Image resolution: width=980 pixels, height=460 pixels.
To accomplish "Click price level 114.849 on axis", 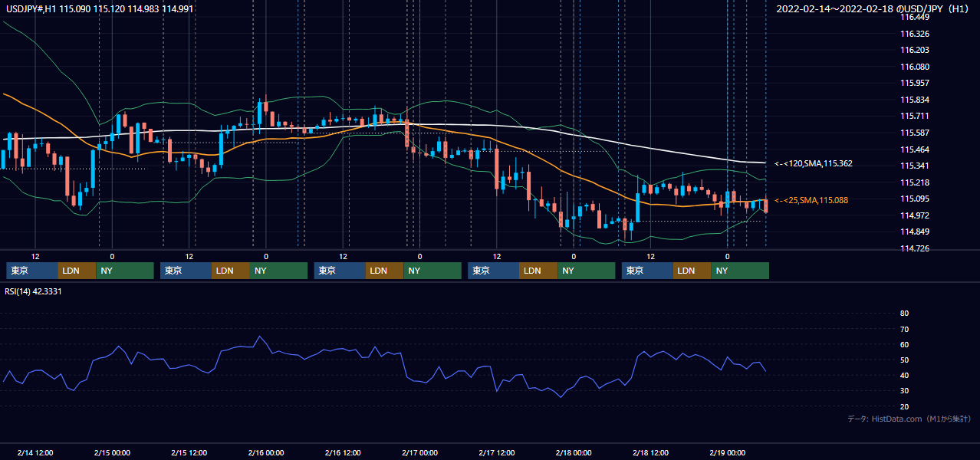I will (915, 232).
